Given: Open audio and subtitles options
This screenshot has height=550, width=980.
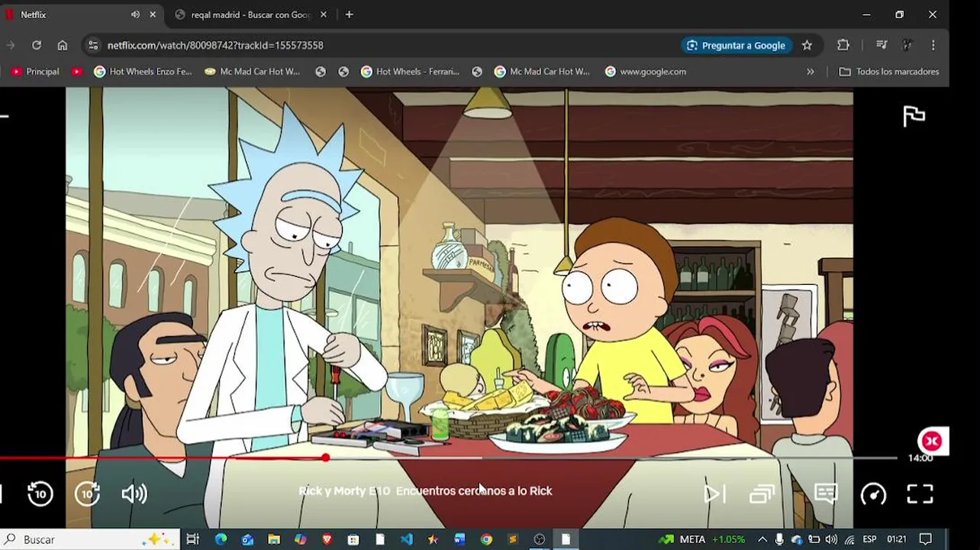Looking at the screenshot, I should coord(826,493).
